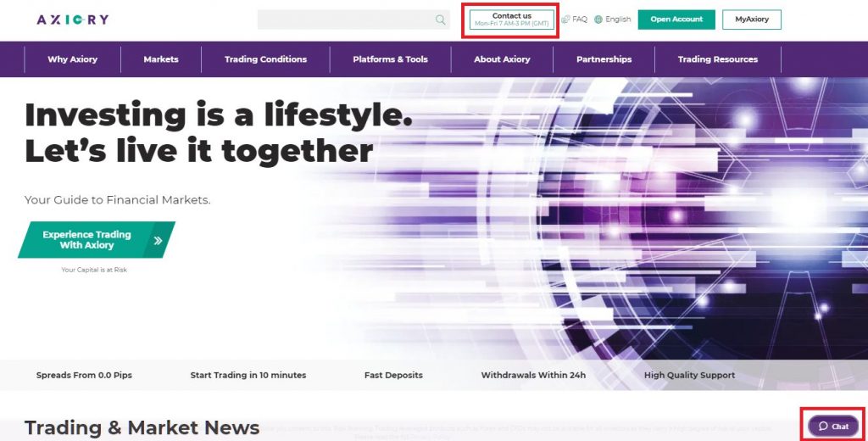The image size is (868, 441).
Task: Go to MyAxiory login
Action: (752, 20)
